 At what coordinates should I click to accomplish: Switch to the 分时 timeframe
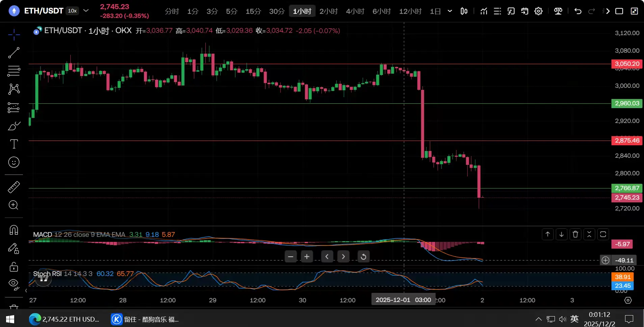click(x=172, y=11)
